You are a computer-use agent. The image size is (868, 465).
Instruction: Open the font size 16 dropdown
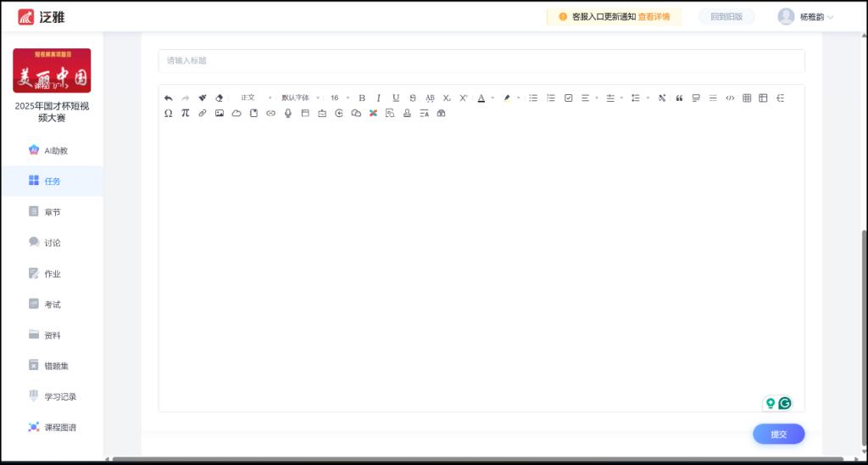pyautogui.click(x=339, y=98)
